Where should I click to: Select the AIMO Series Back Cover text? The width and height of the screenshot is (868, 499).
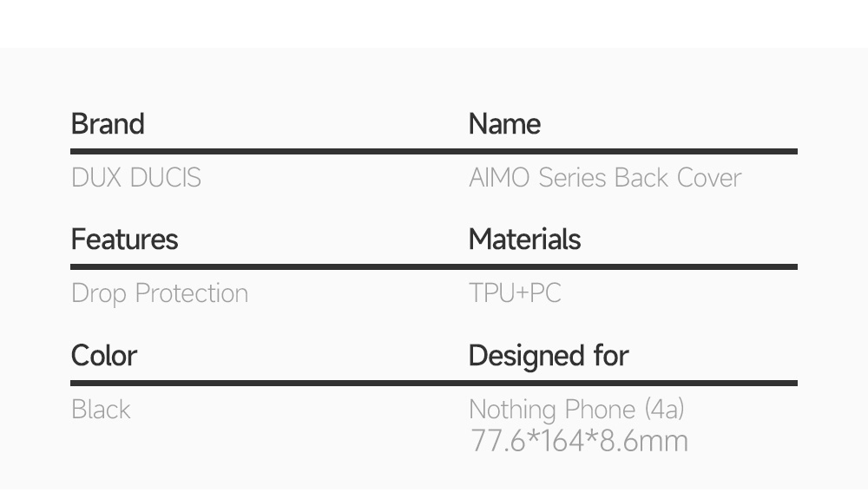pyautogui.click(x=605, y=178)
